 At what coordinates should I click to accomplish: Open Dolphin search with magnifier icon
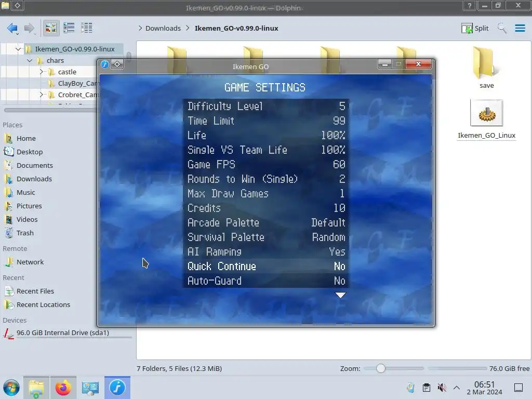(x=502, y=28)
